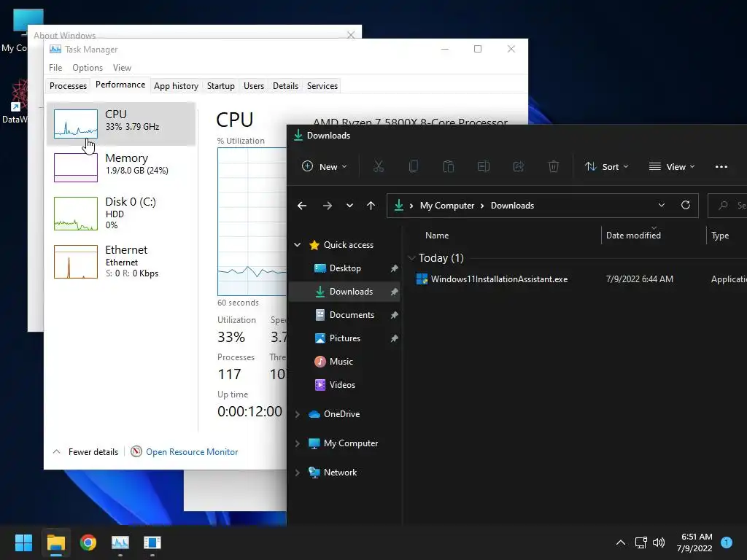This screenshot has height=560, width=747.
Task: Open the notification badge in the tray
Action: [727, 542]
